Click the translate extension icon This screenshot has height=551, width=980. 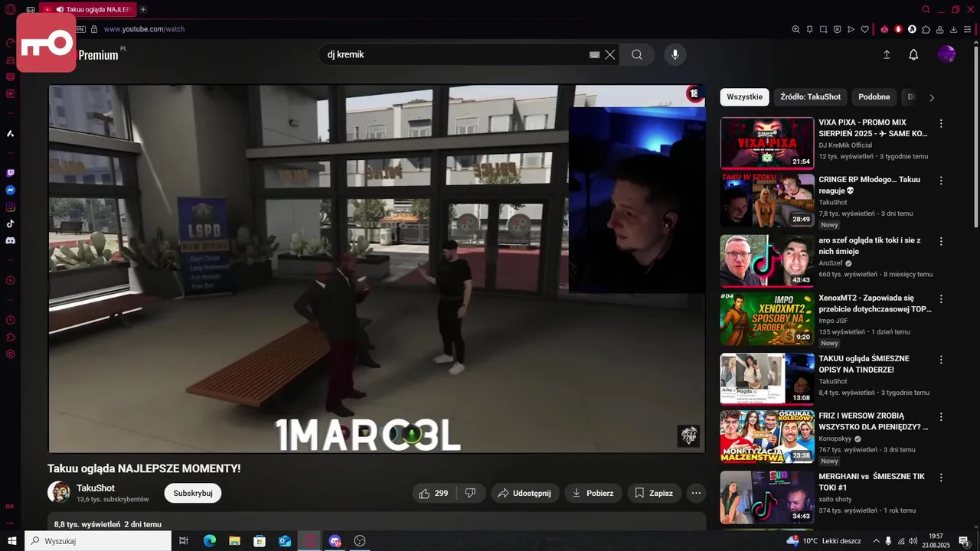pos(912,29)
